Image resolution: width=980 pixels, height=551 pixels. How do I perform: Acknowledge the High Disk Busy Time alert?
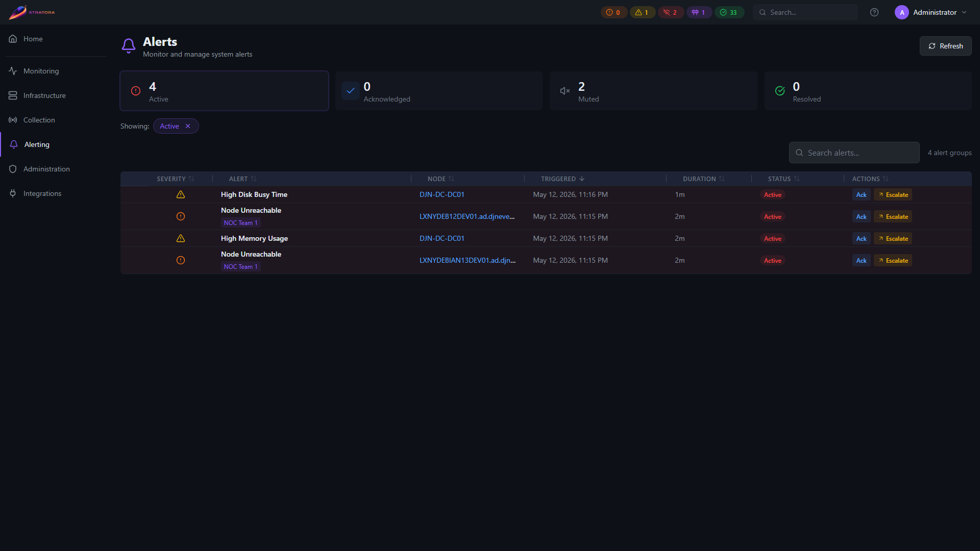[x=861, y=194]
